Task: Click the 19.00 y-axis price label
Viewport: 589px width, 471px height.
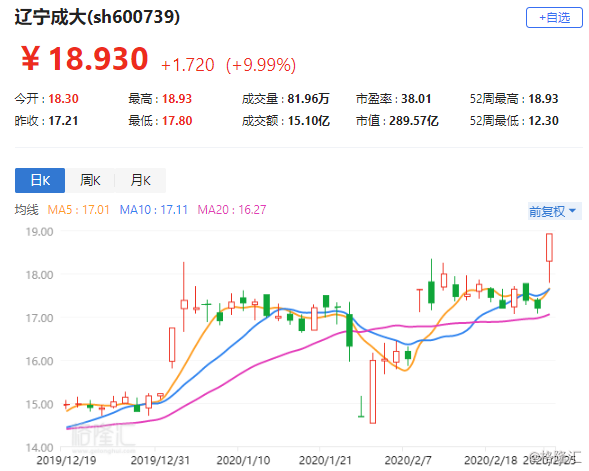Action: tap(39, 232)
